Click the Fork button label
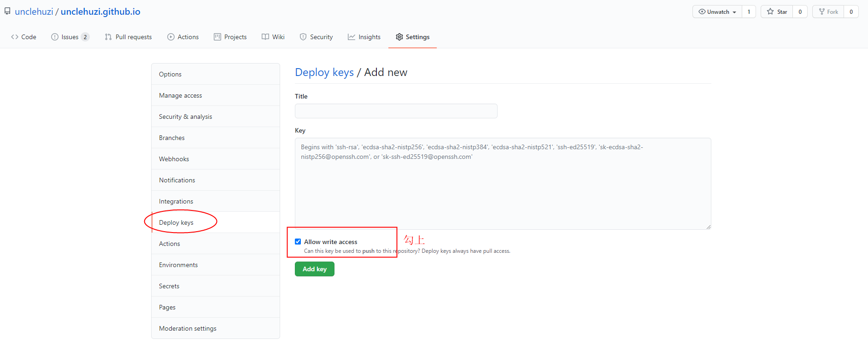 (x=833, y=12)
